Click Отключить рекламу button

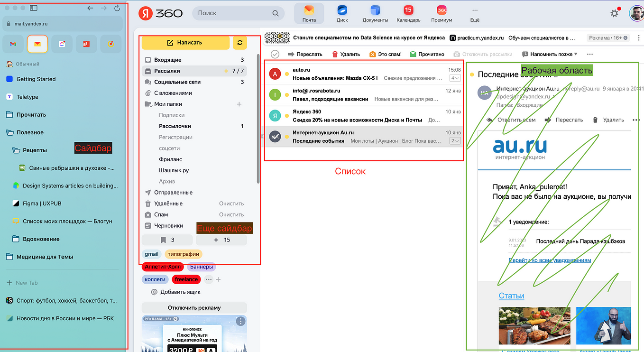[x=194, y=308]
